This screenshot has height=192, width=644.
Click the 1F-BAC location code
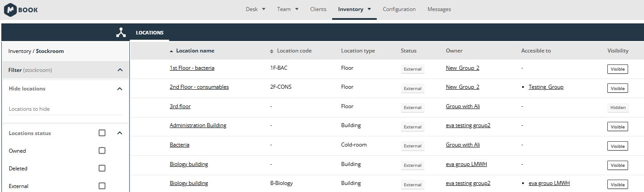(x=279, y=68)
